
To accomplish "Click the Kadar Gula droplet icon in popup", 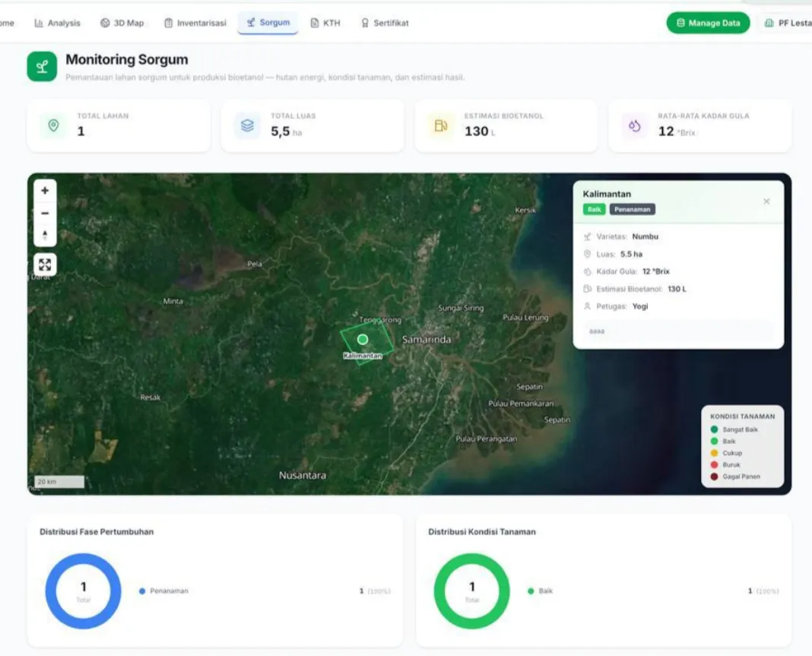I will (587, 271).
